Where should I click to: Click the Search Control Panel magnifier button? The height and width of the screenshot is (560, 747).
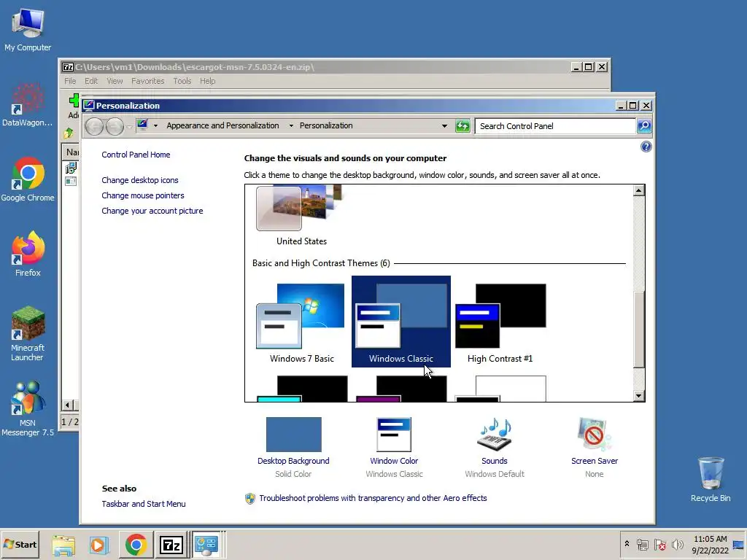644,125
